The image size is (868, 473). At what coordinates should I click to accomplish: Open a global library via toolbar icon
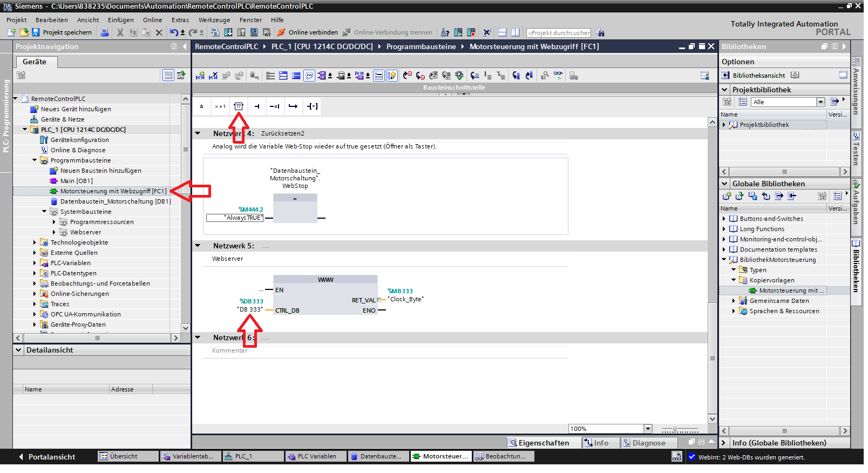click(x=740, y=196)
